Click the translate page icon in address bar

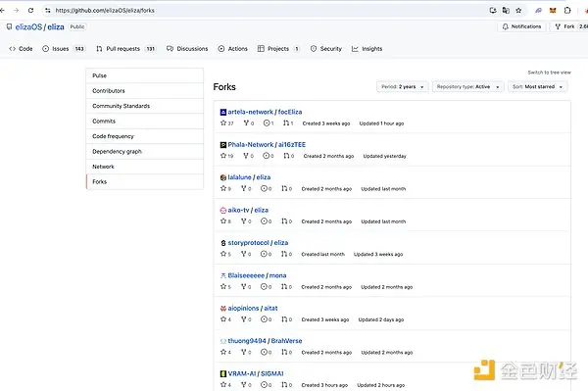click(x=506, y=11)
